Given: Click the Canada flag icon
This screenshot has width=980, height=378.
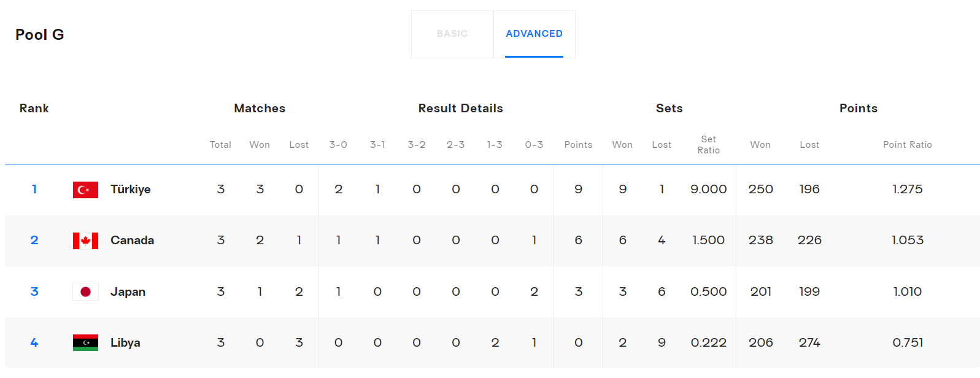Looking at the screenshot, I should 85,241.
